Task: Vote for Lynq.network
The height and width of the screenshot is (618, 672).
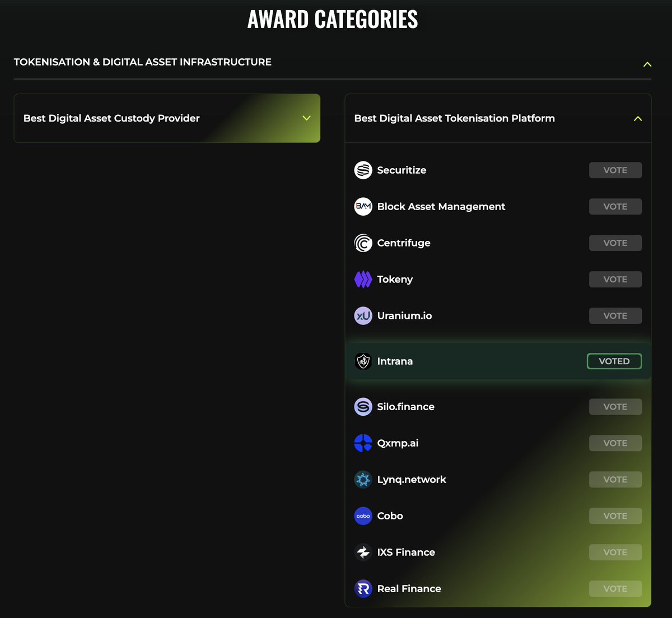Action: [x=615, y=480]
